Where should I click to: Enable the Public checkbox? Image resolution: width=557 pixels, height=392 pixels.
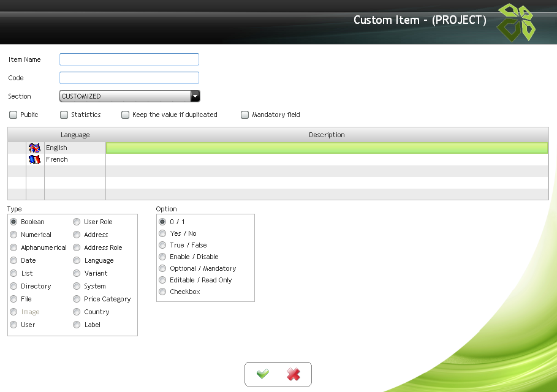[13, 115]
